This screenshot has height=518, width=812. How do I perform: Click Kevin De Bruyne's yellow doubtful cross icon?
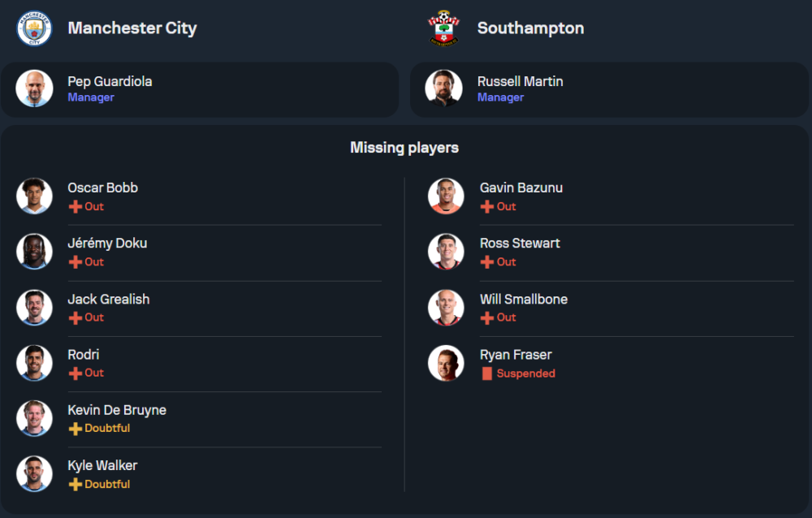click(x=75, y=429)
